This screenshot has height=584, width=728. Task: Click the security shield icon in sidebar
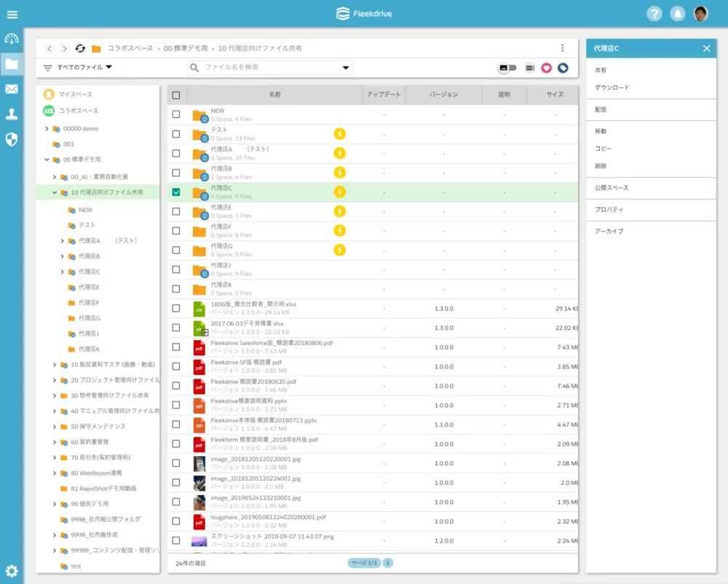(x=12, y=139)
